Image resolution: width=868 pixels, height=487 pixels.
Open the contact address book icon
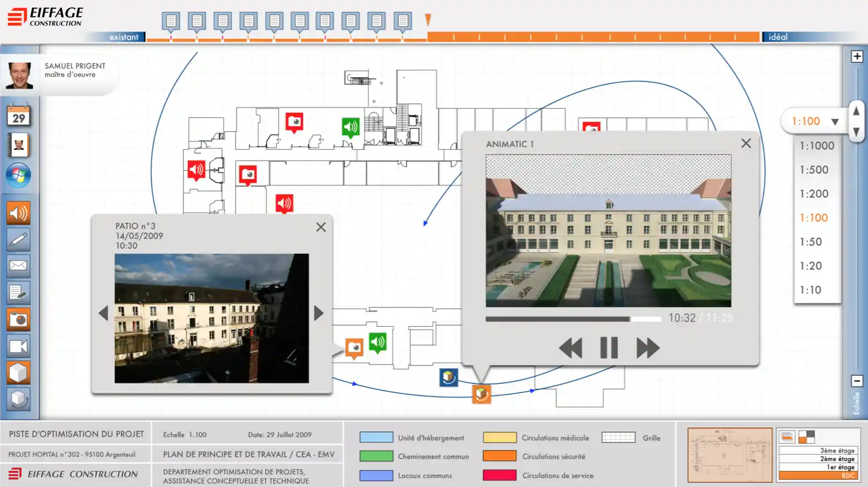19,145
